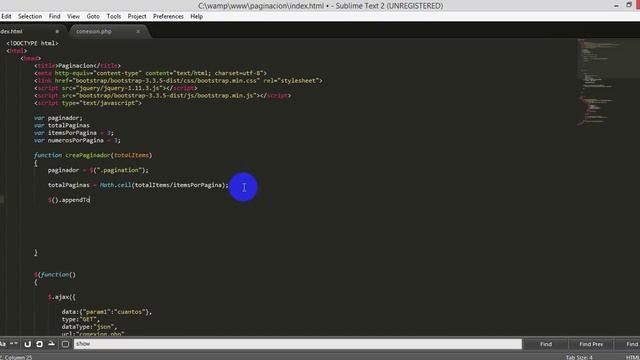
Task: Click the unsaved dot on index.html tab
Action: (57, 31)
